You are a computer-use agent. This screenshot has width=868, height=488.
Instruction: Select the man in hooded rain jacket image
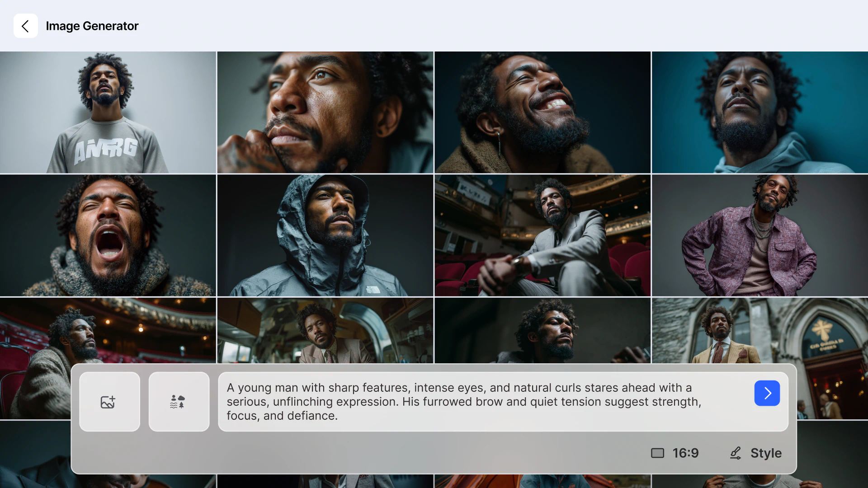pyautogui.click(x=325, y=235)
